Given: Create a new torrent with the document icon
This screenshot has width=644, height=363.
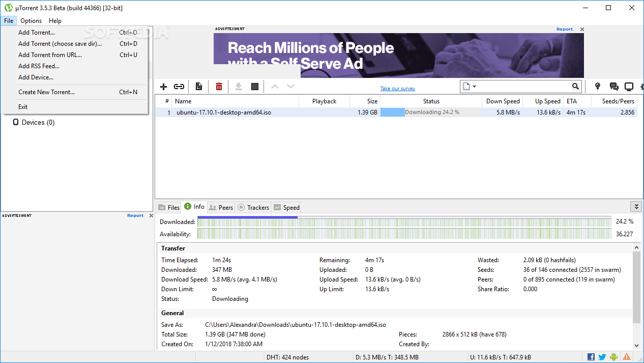Looking at the screenshot, I should coord(198,87).
